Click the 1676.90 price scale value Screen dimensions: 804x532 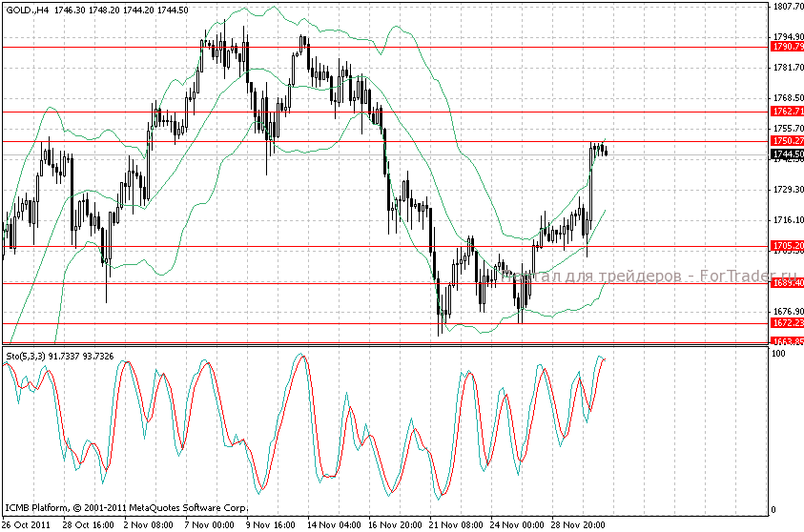788,312
